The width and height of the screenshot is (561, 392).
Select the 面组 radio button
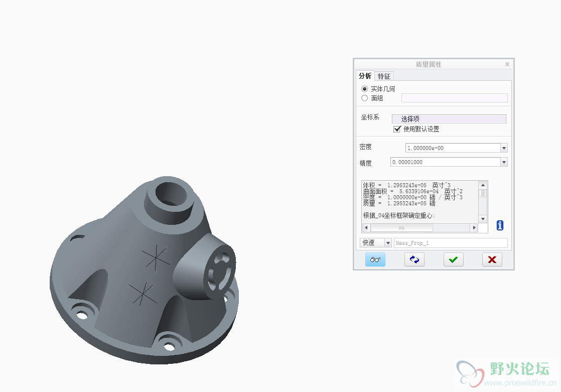(365, 98)
